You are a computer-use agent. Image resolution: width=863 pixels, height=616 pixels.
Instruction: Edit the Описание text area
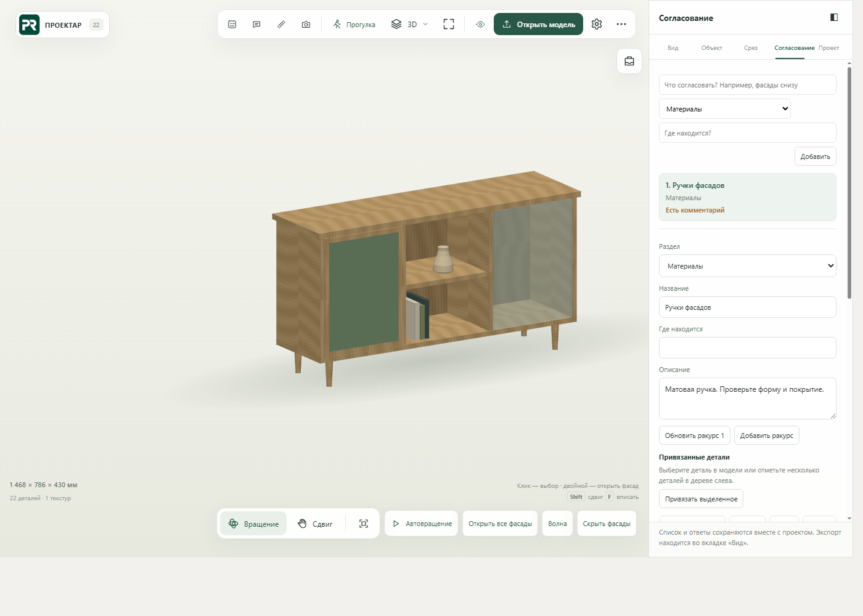pos(747,399)
